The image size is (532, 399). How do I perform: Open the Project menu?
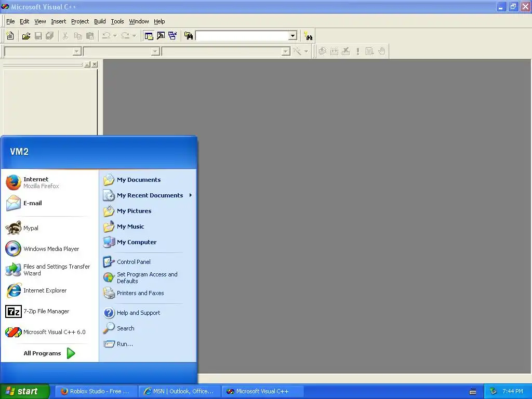[x=80, y=21]
